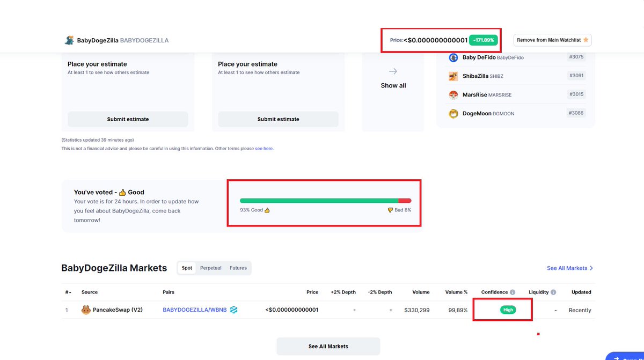Click the You've voted - Good heading
The width and height of the screenshot is (644, 360).
tap(109, 192)
